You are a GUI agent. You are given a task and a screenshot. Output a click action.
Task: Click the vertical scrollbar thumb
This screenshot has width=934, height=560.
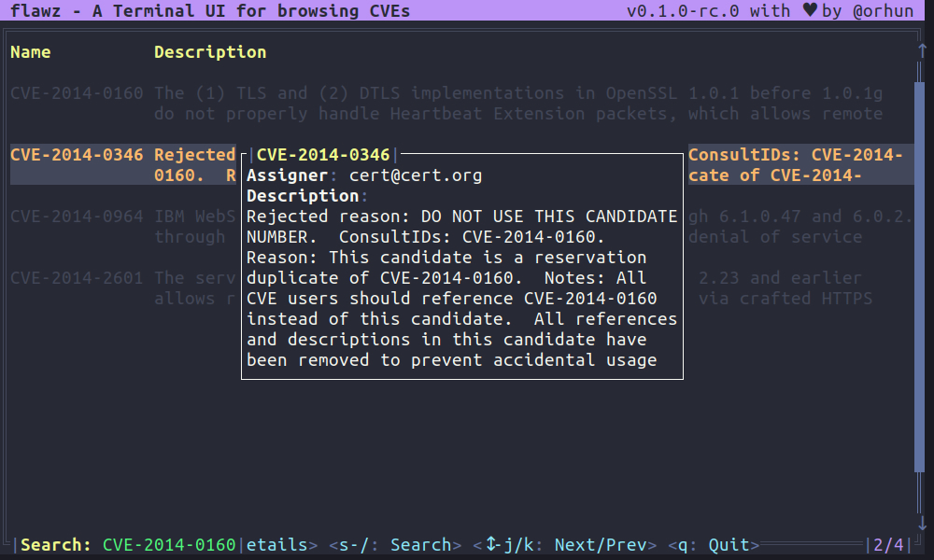919,277
